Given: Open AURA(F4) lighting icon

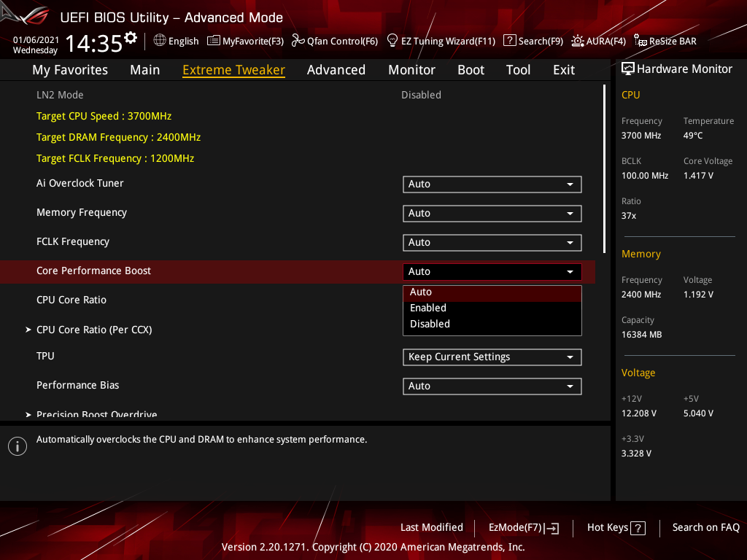Looking at the screenshot, I should pyautogui.click(x=578, y=41).
